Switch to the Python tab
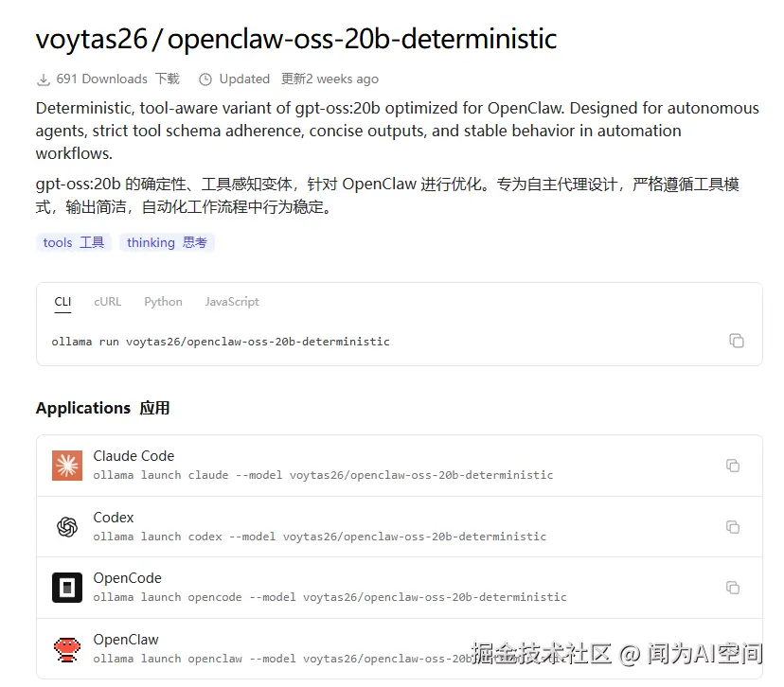The image size is (784, 687). 163,302
